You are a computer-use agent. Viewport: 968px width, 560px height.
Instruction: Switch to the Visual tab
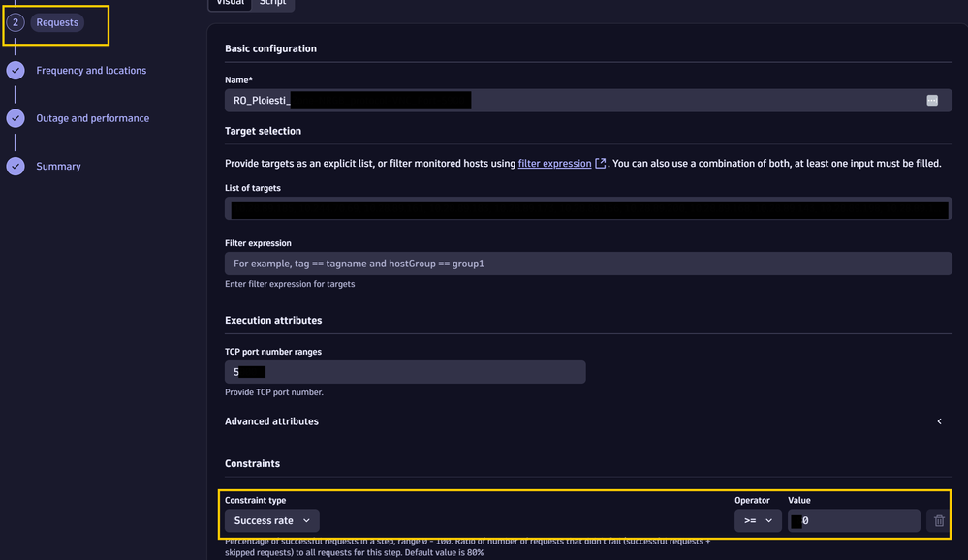click(231, 4)
